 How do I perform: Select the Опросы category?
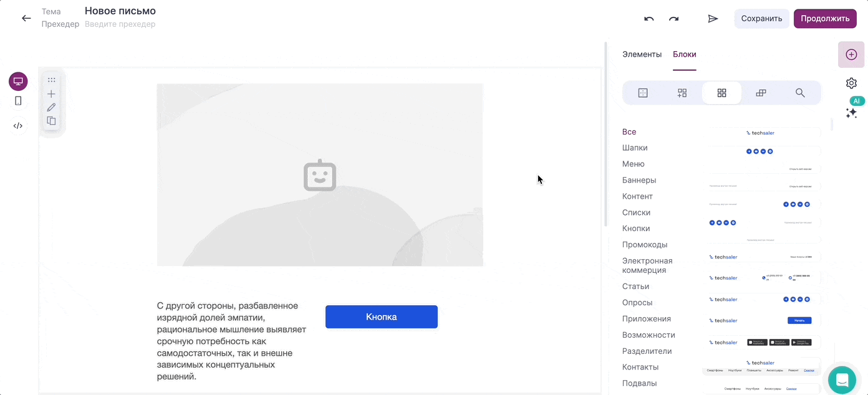pyautogui.click(x=637, y=303)
